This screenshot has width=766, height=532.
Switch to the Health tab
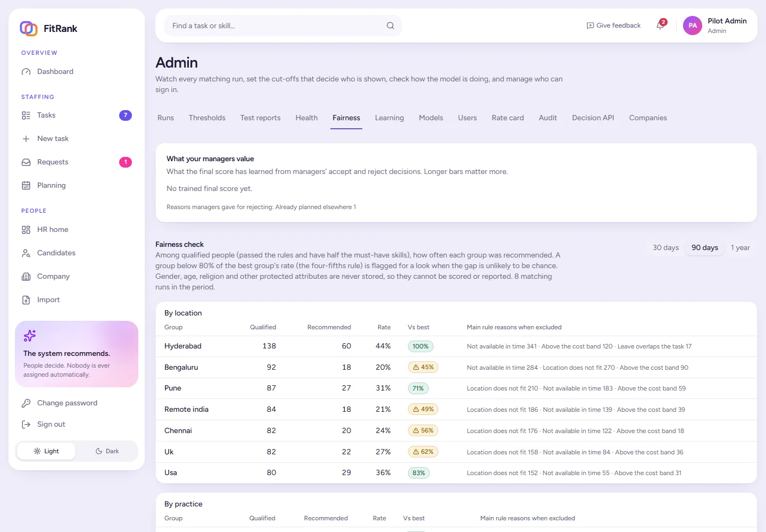coord(306,118)
